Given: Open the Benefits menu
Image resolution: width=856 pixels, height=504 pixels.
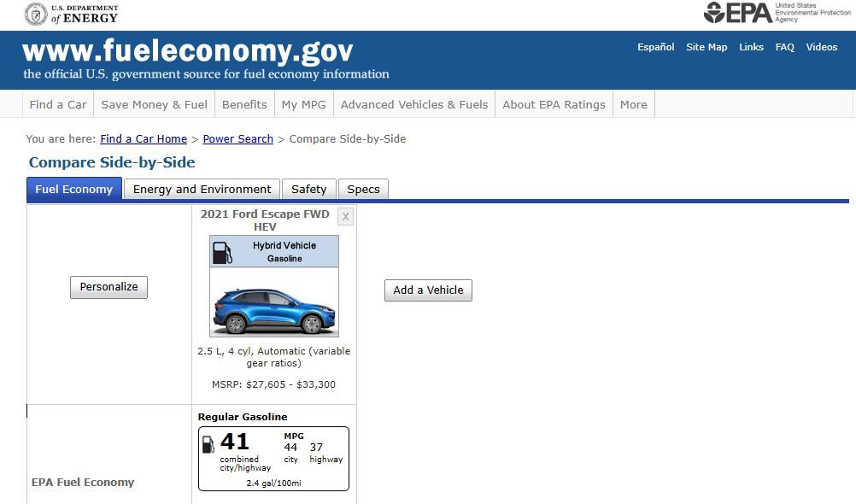Looking at the screenshot, I should [244, 104].
